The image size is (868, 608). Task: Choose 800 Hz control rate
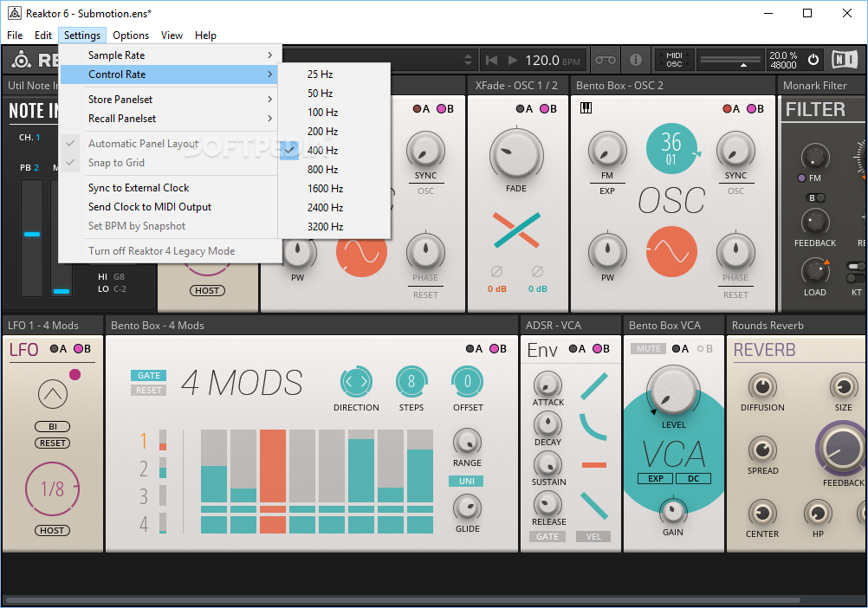point(335,169)
